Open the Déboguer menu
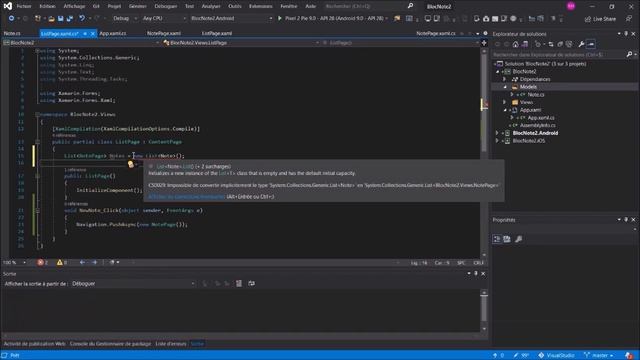The height and width of the screenshot is (360, 640). pos(166,6)
